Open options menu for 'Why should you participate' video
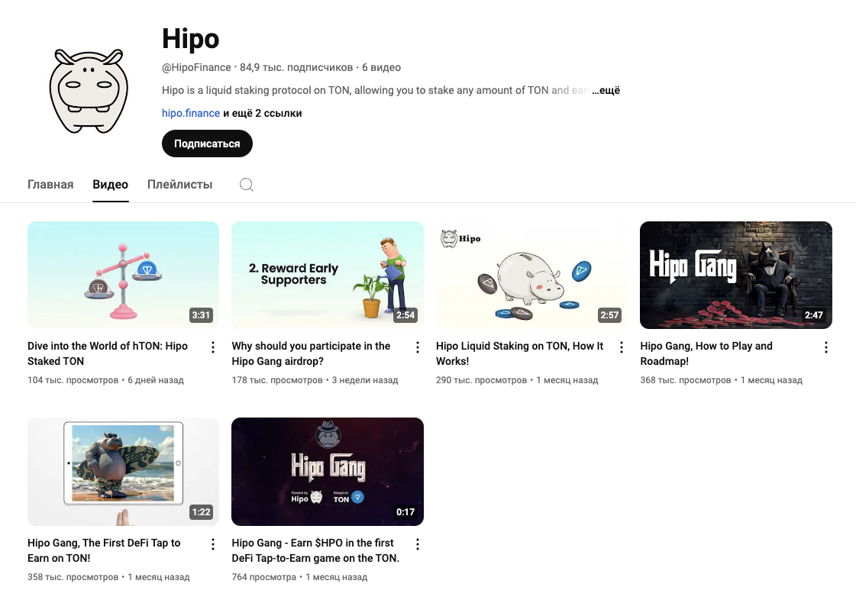The width and height of the screenshot is (856, 616). click(418, 347)
